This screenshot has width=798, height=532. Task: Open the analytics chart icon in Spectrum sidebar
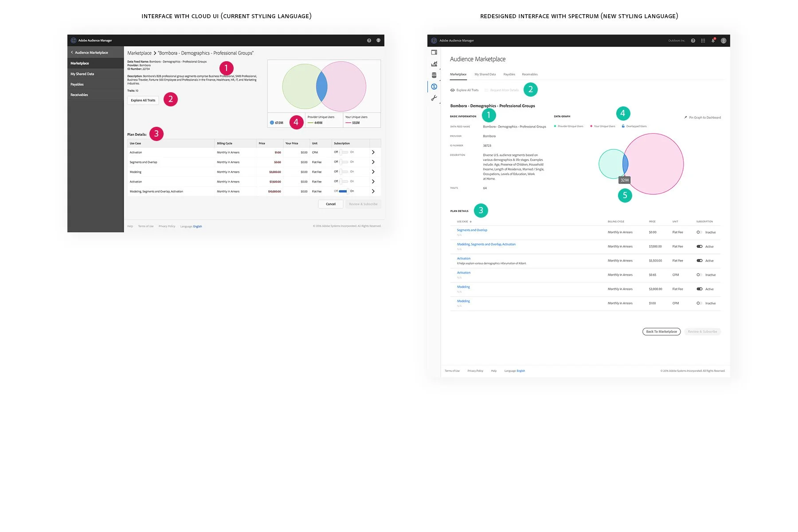pyautogui.click(x=434, y=64)
